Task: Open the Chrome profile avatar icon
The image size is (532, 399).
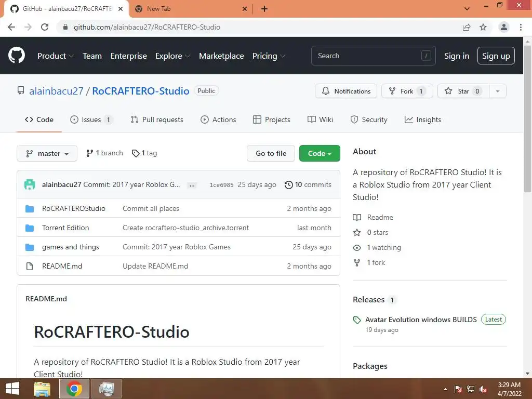Action: [x=504, y=27]
